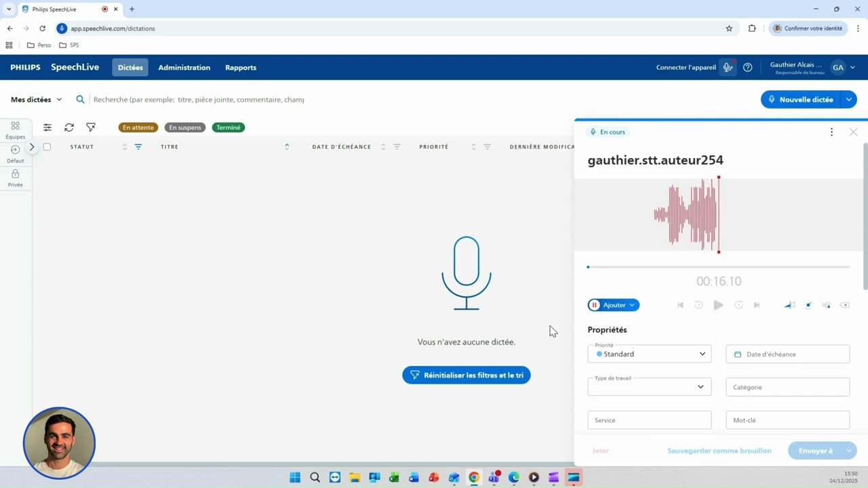Click the Nouvelle dictée button

pos(801,100)
